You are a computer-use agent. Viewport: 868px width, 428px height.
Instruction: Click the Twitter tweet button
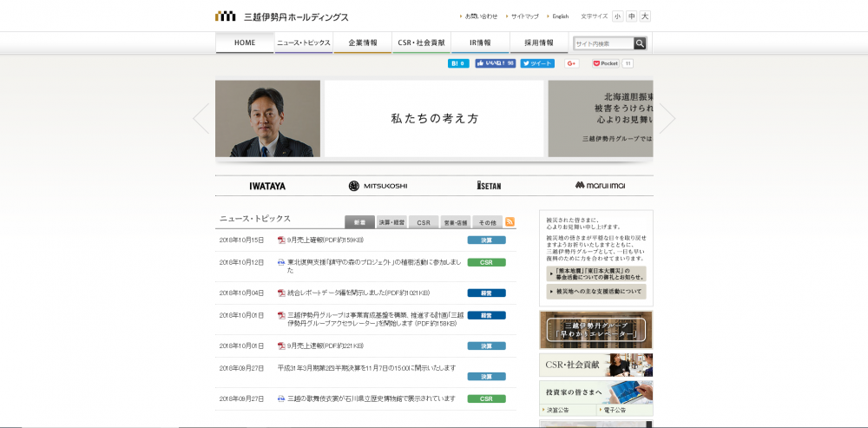click(x=537, y=63)
